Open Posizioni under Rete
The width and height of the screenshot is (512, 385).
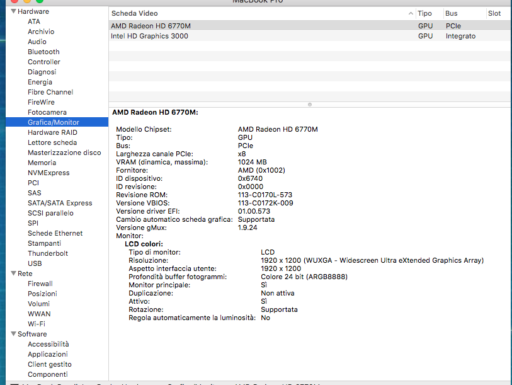[x=42, y=294]
